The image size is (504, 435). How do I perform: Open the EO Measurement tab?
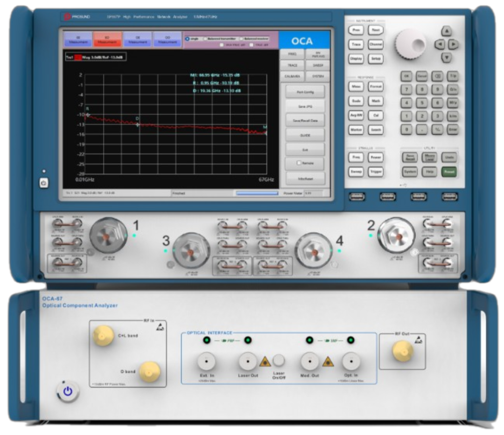tap(107, 40)
